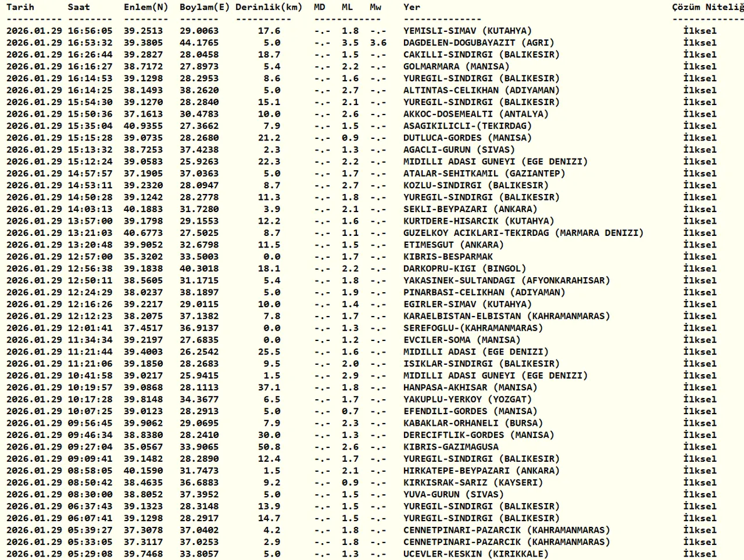Click the depth value 50.8

(x=269, y=447)
